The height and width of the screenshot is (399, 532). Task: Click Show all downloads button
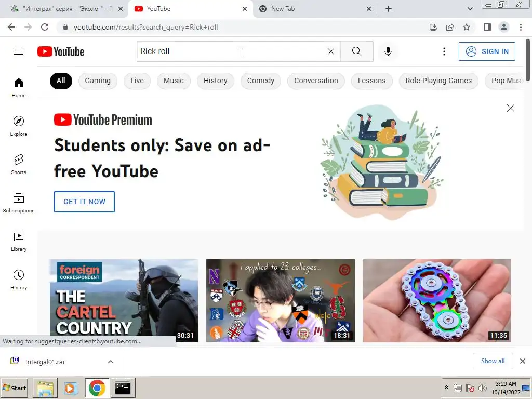pyautogui.click(x=493, y=361)
